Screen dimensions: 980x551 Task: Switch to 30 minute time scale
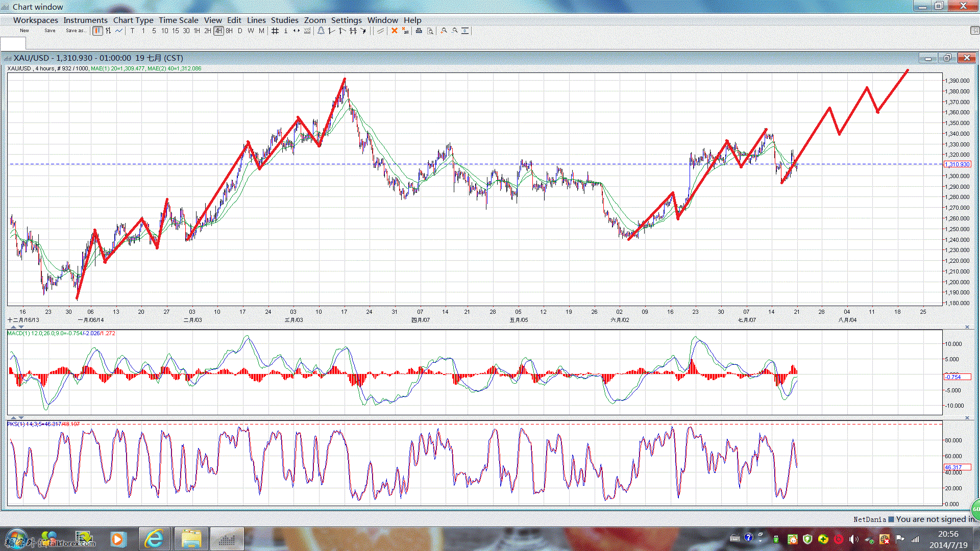[x=186, y=31]
